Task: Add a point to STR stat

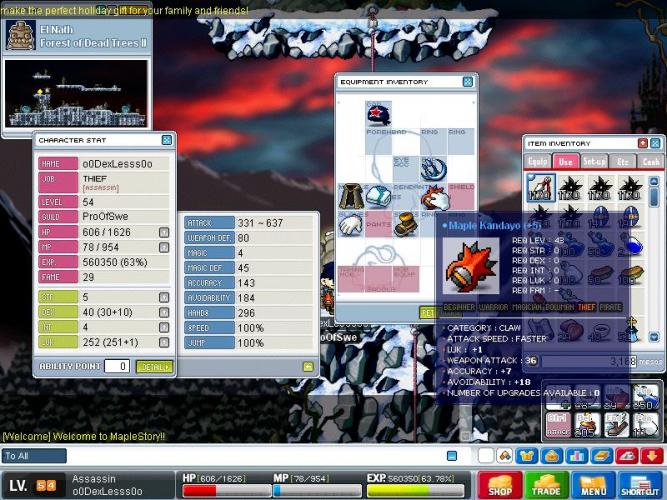Action: pyautogui.click(x=164, y=297)
